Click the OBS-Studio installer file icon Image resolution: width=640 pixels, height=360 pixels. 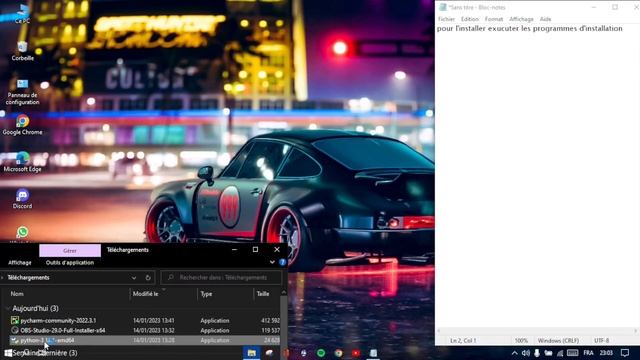15,330
